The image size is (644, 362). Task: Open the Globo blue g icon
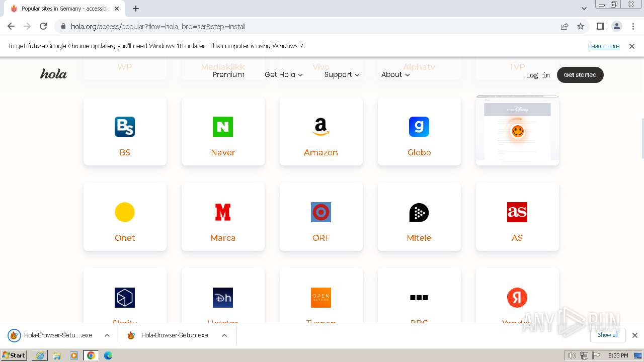tap(419, 127)
